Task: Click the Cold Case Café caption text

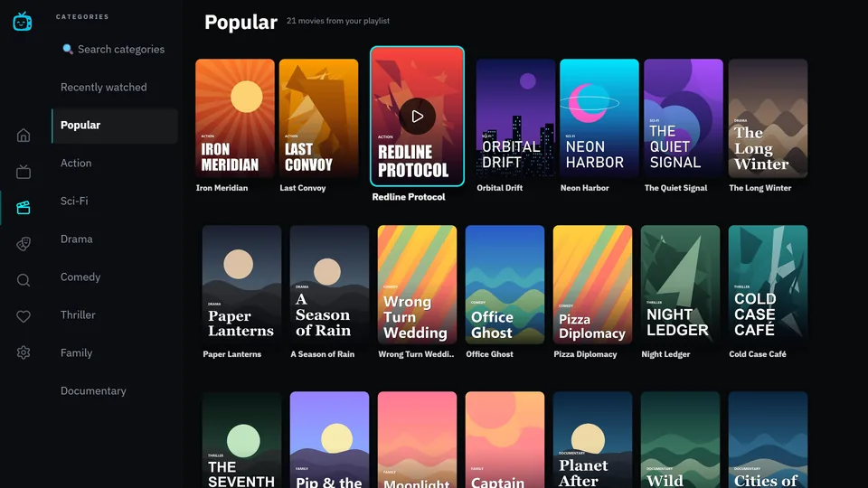Action: [758, 354]
